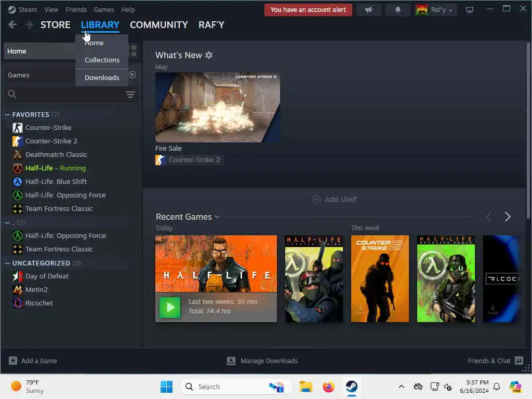Show next Recent Games with right chevron

click(x=508, y=217)
